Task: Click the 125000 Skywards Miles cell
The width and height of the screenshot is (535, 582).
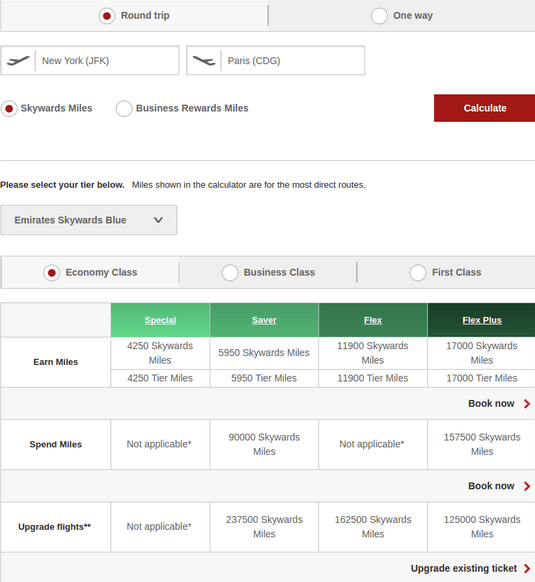Action: tap(482, 527)
